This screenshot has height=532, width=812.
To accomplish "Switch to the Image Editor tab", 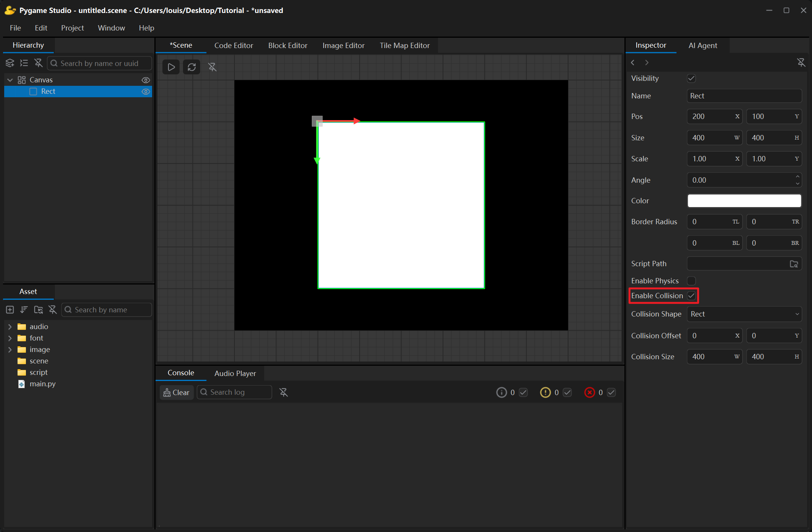I will tap(343, 45).
